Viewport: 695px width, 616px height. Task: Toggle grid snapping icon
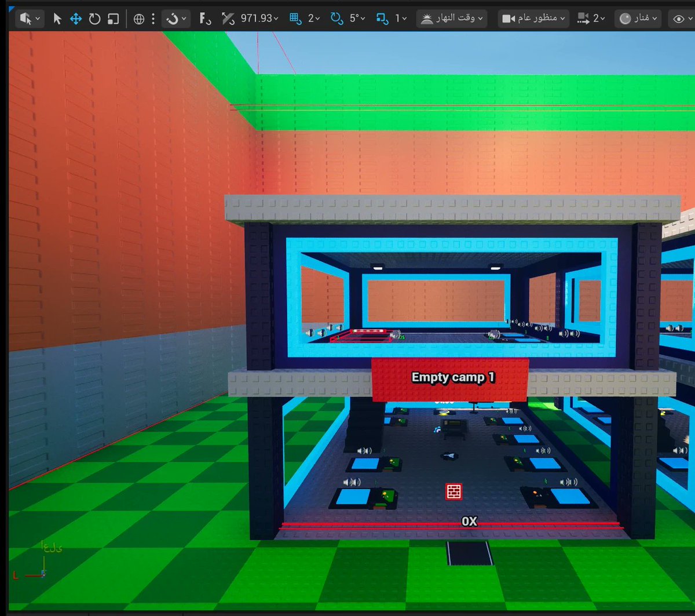pyautogui.click(x=295, y=19)
